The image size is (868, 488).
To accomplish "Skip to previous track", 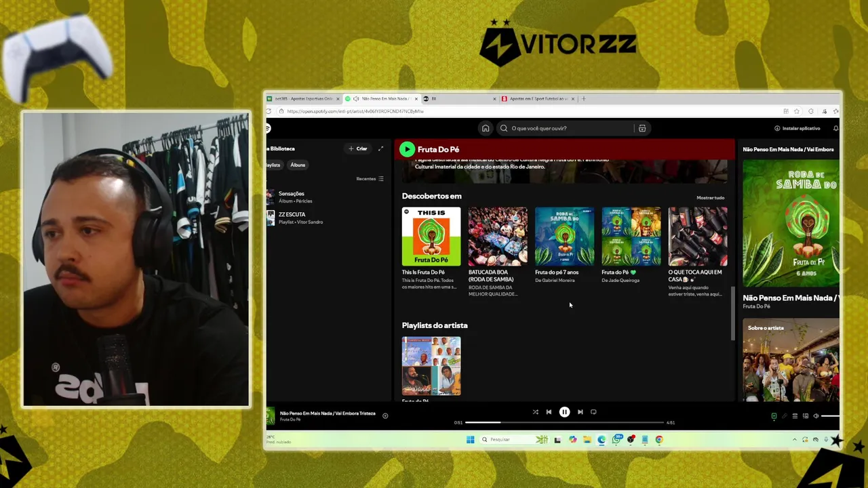I will click(x=549, y=412).
